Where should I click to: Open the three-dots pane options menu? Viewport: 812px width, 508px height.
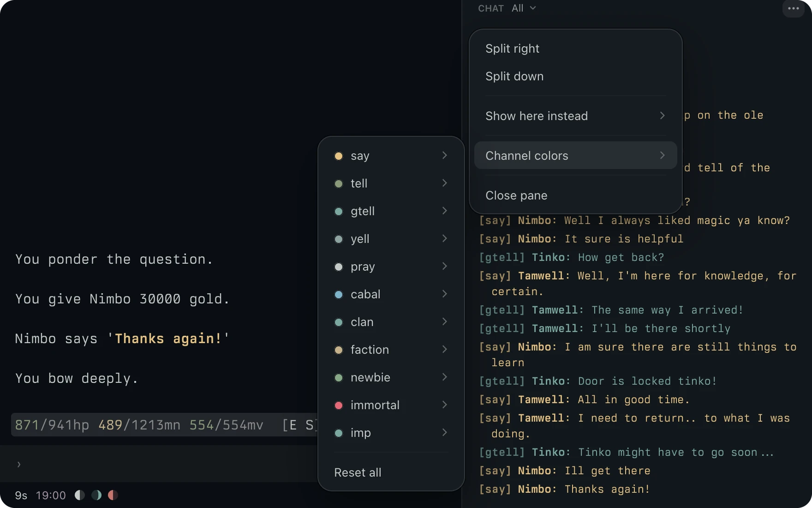click(x=793, y=8)
